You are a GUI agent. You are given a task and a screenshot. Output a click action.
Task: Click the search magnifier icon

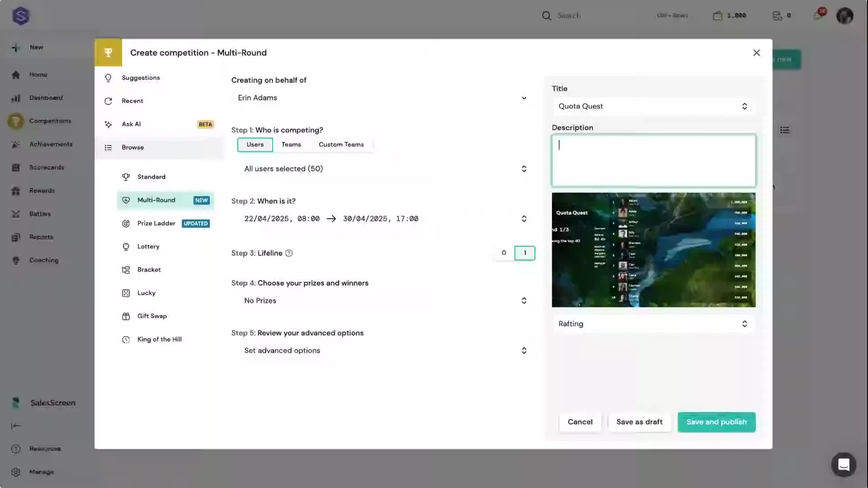(x=547, y=16)
